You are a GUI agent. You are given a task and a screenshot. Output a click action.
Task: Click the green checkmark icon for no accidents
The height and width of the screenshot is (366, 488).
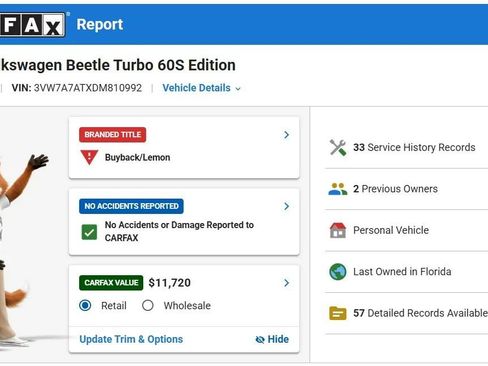[89, 232]
